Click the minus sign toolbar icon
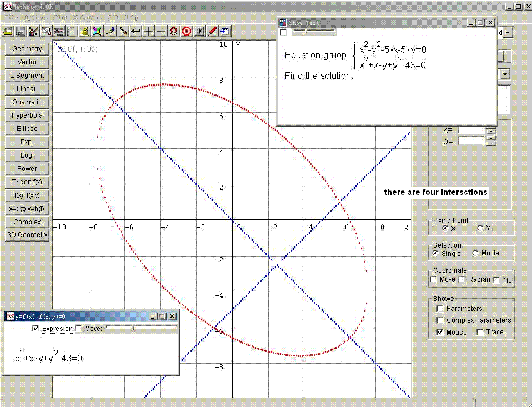 point(161,31)
